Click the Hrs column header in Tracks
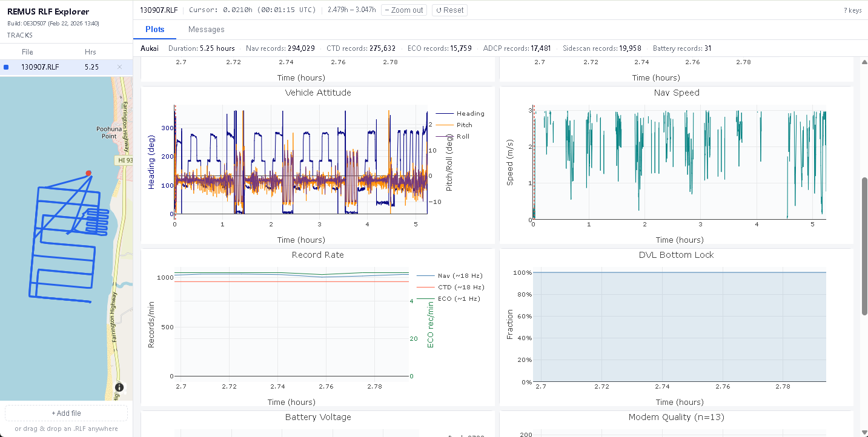This screenshot has height=437, width=868. point(91,52)
